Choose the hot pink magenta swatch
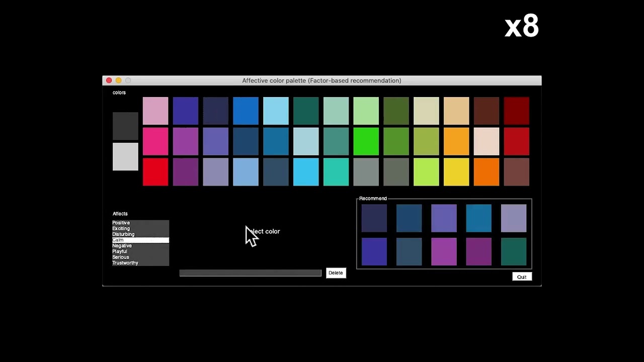 [x=155, y=141]
